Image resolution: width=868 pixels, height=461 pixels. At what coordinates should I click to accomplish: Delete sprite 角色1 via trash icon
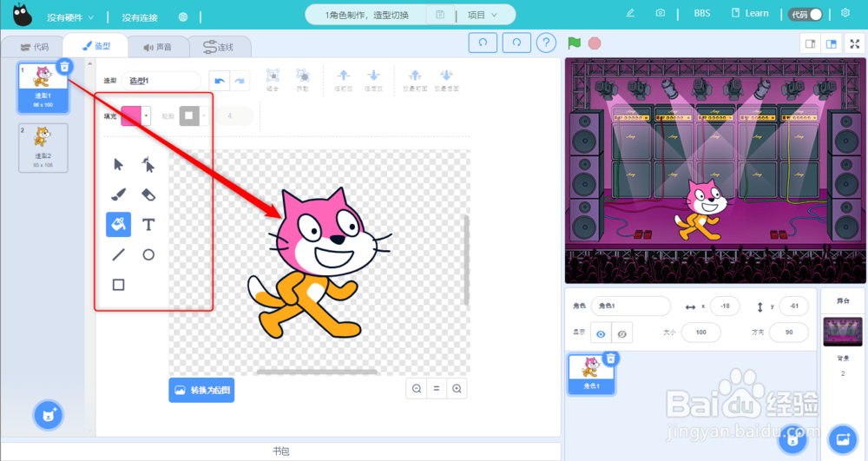coord(610,359)
